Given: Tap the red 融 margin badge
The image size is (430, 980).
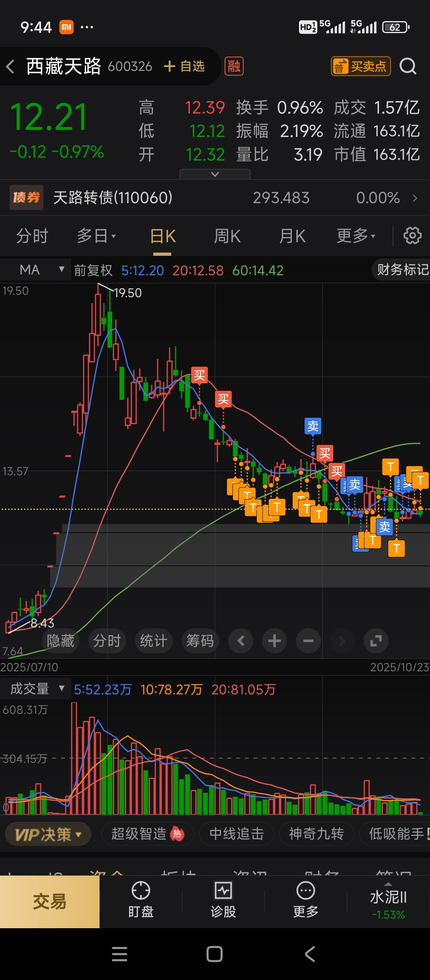Looking at the screenshot, I should [x=234, y=66].
